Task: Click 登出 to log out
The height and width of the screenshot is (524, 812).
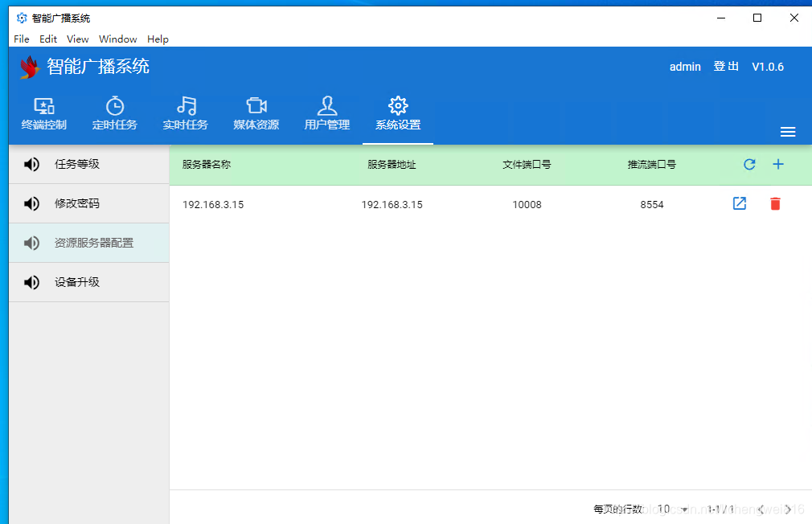Action: point(726,67)
